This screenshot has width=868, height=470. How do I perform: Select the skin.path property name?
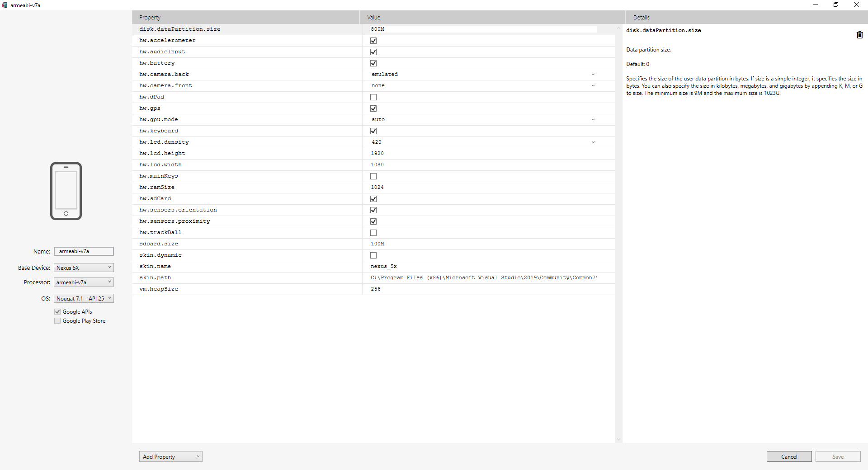(x=155, y=278)
